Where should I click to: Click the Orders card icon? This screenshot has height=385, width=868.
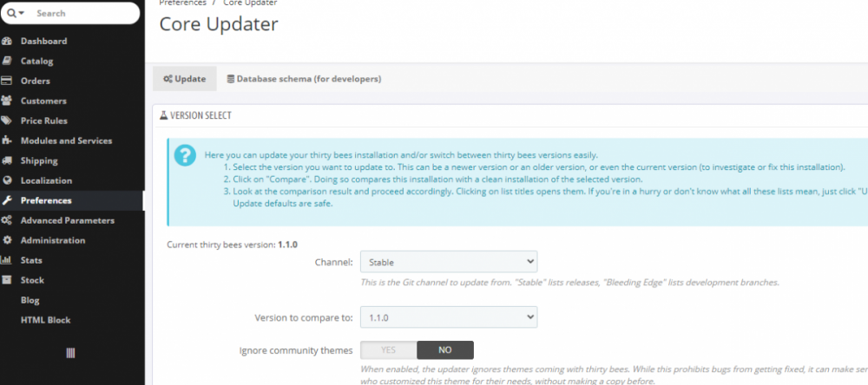tap(7, 82)
